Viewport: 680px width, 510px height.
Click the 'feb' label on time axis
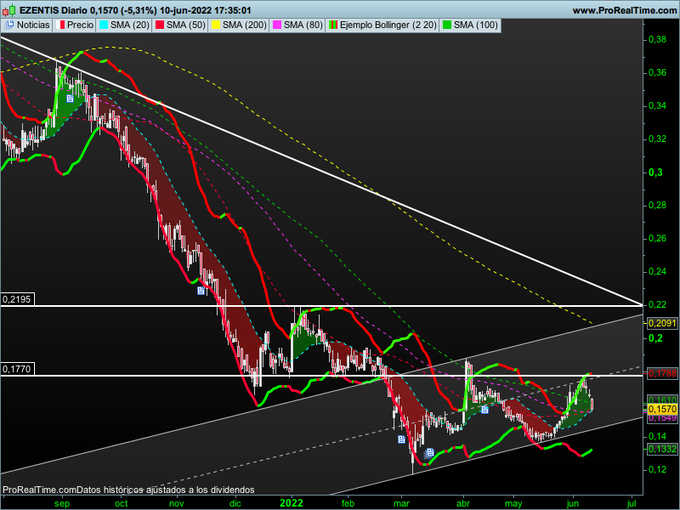tap(348, 503)
